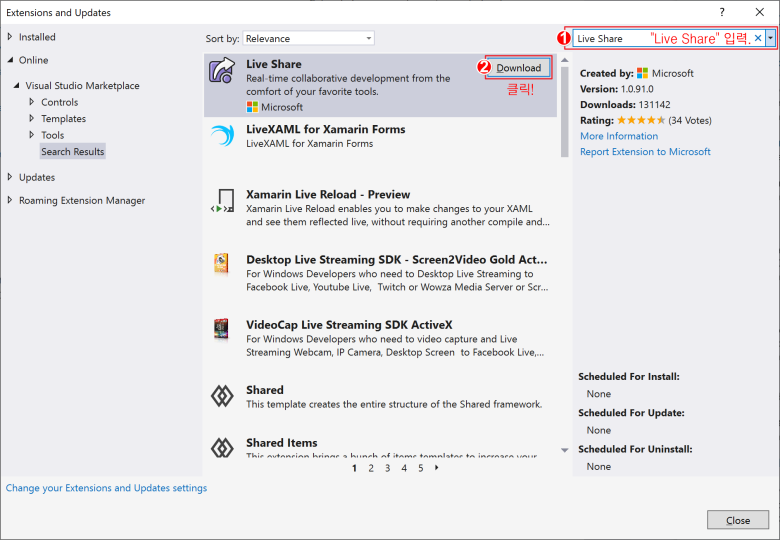Viewport: 780px width, 540px height.
Task: Click the Microsoft publisher logo under Live Share
Action: (x=252, y=107)
